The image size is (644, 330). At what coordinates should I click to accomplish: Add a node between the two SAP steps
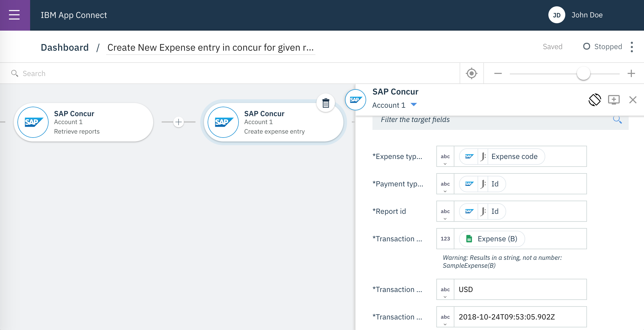[x=179, y=122]
